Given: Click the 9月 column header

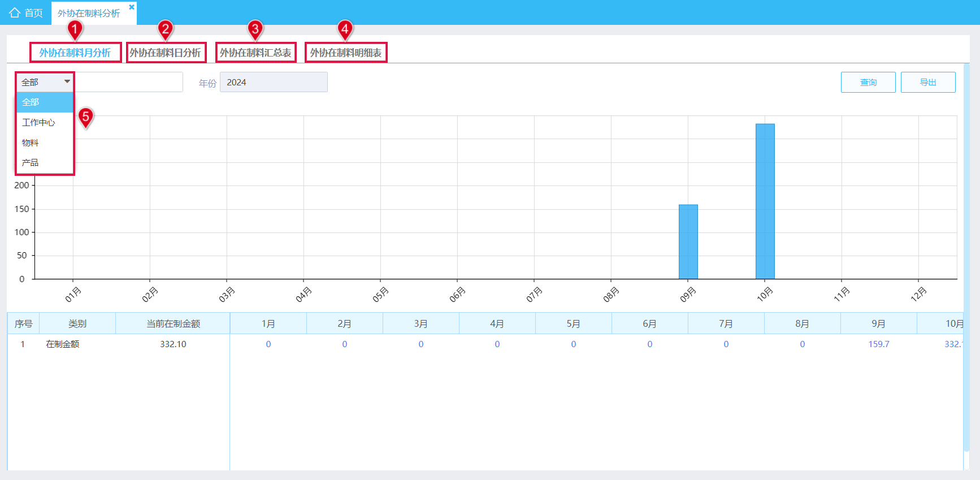Looking at the screenshot, I should [879, 323].
